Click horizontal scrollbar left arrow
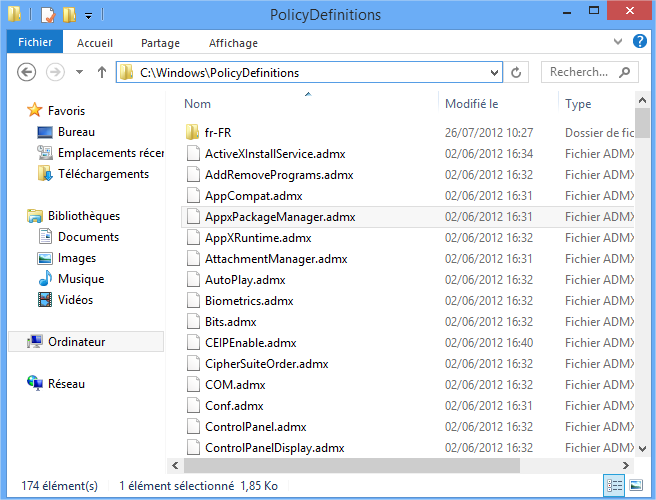 (175, 465)
